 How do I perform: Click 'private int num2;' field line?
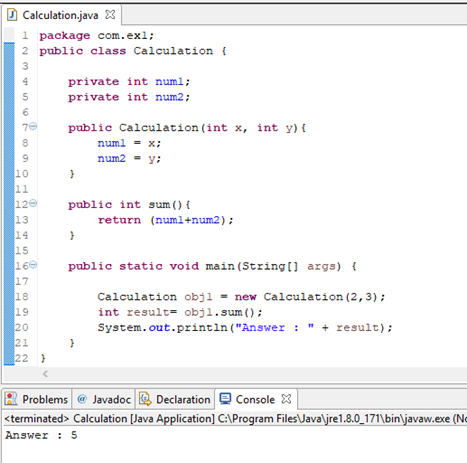[x=129, y=97]
